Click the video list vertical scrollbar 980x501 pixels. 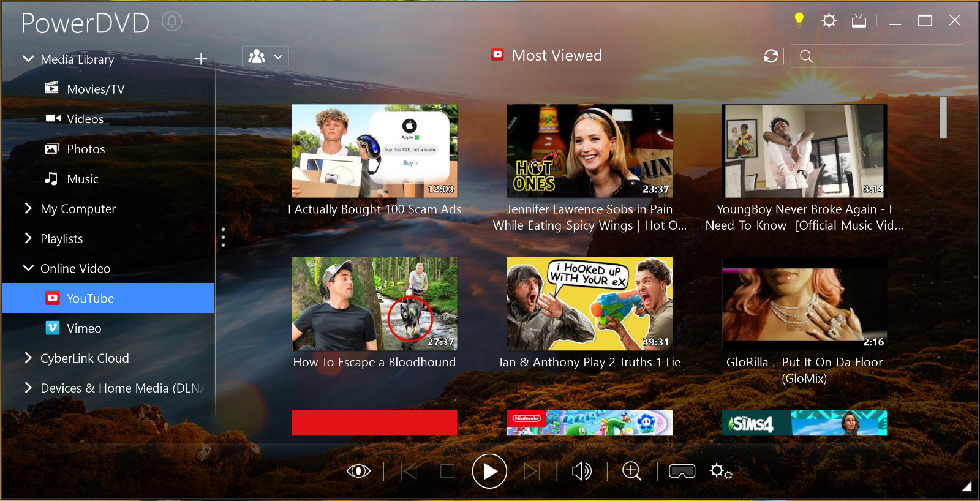[x=943, y=118]
